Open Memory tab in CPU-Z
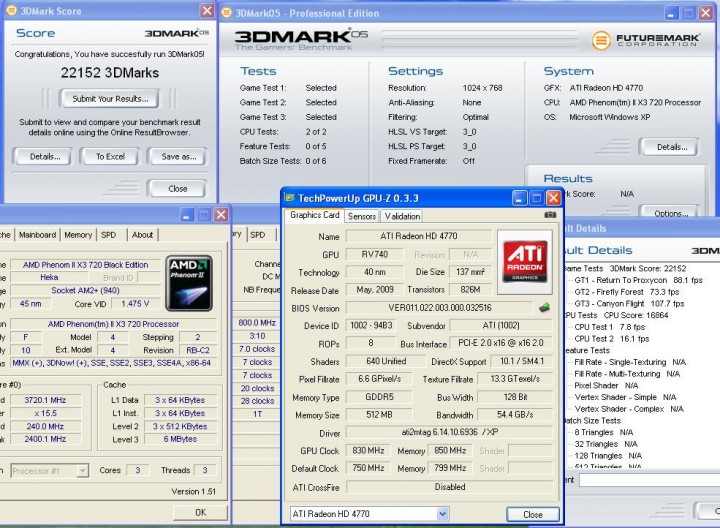720x528 pixels. point(78,235)
